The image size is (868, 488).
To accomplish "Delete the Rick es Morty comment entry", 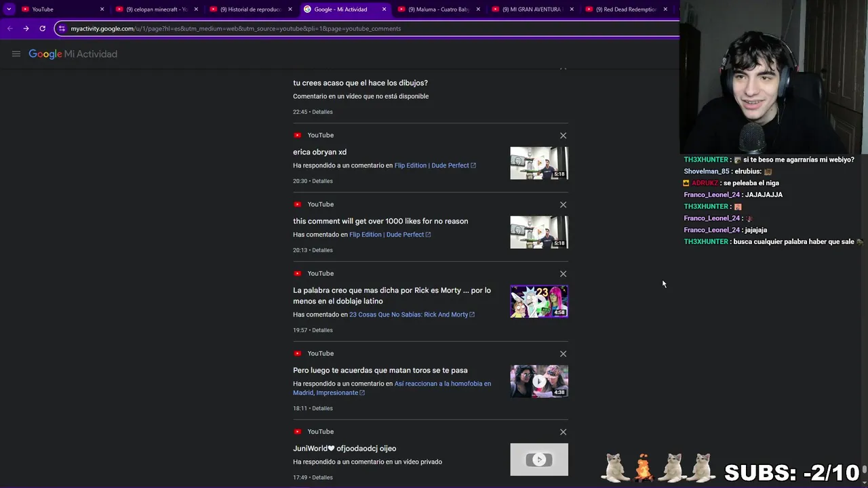I will tap(563, 274).
